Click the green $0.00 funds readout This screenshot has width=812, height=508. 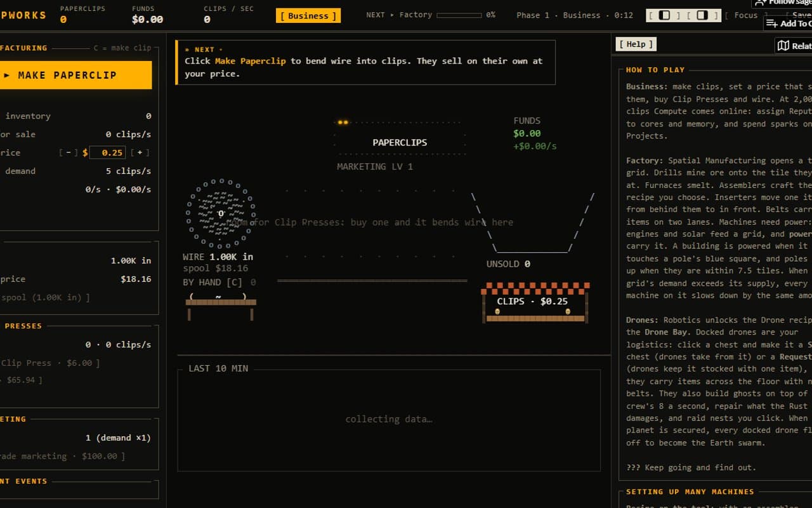[527, 133]
